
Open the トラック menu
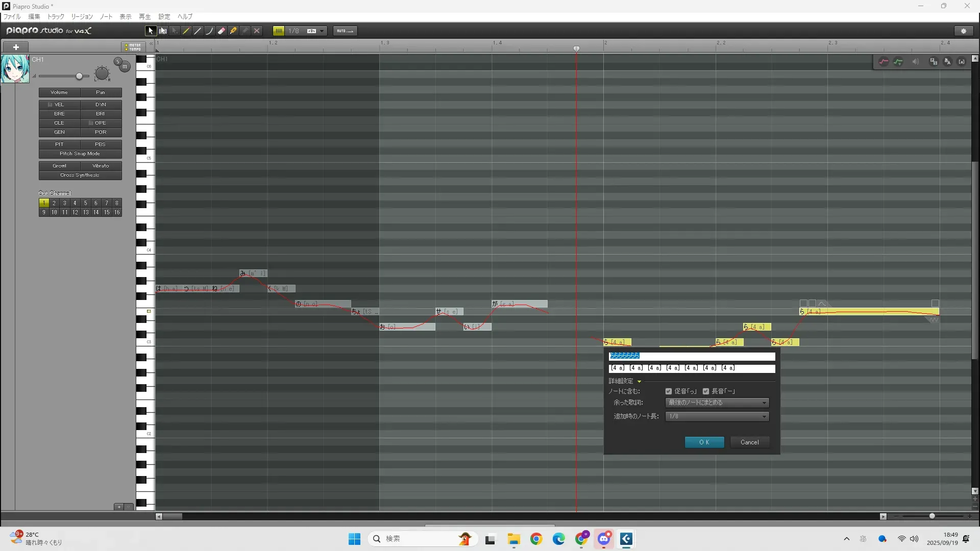click(56, 17)
